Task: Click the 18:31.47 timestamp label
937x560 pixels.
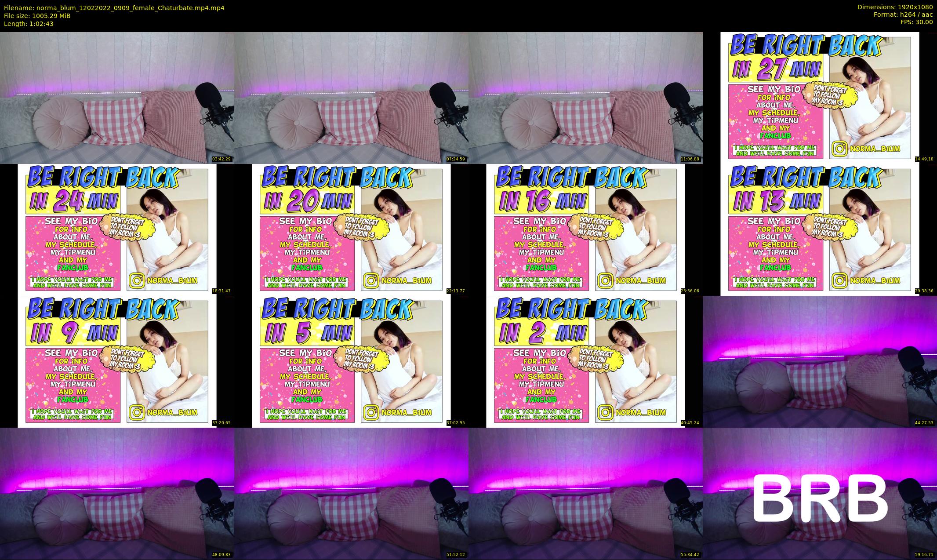Action: (x=222, y=291)
